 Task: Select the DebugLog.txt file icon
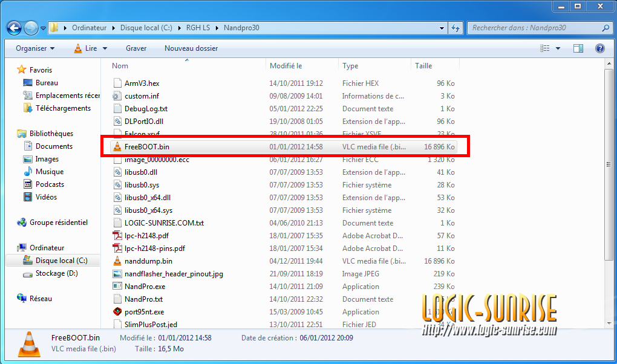[x=117, y=109]
